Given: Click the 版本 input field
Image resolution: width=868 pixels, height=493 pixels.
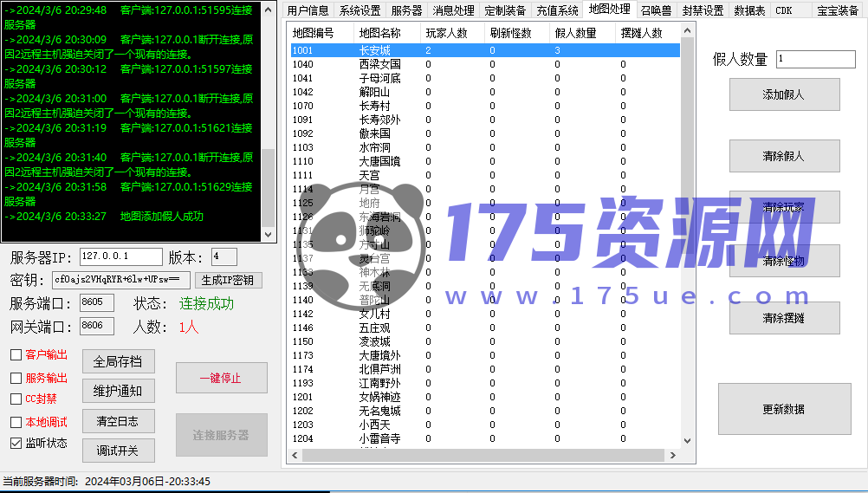Looking at the screenshot, I should tap(223, 256).
